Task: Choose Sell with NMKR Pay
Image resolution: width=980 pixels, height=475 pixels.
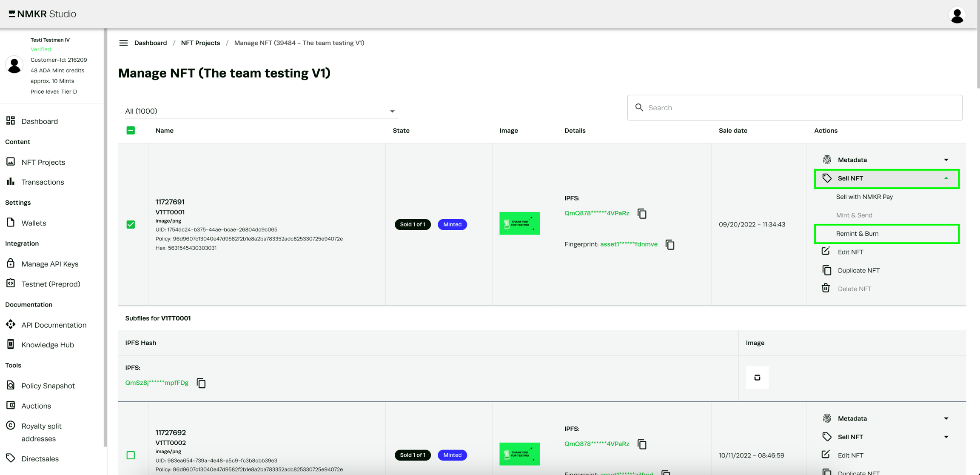Action: click(x=864, y=197)
